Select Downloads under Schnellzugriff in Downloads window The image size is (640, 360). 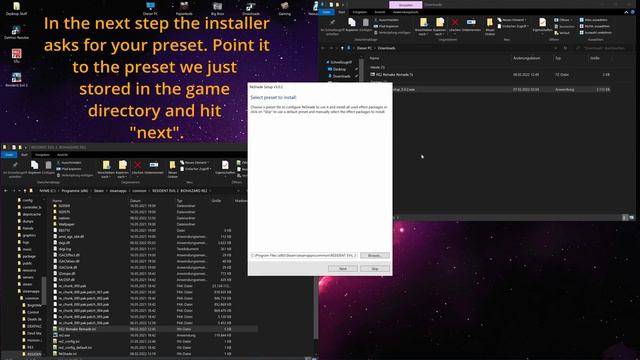pos(341,76)
